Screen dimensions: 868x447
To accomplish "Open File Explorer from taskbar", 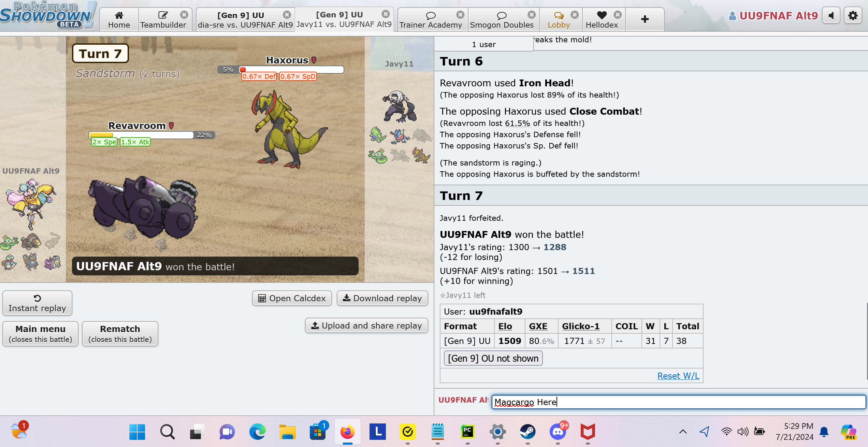I will pyautogui.click(x=287, y=432).
